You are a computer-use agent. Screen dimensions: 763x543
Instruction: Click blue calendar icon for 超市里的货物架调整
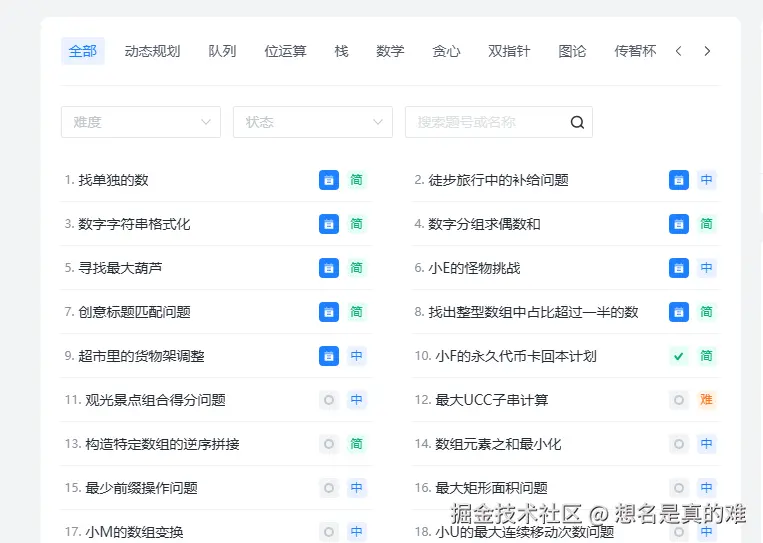pos(329,356)
